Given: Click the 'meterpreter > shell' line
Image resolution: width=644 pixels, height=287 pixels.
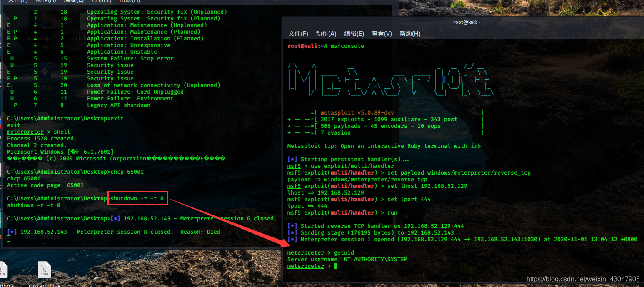Looking at the screenshot, I should pyautogui.click(x=39, y=132).
